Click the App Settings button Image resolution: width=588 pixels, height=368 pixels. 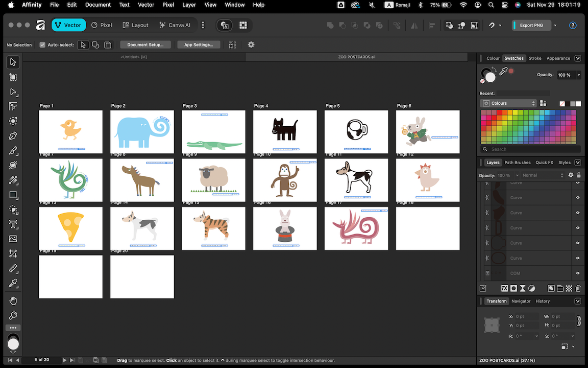[199, 45]
